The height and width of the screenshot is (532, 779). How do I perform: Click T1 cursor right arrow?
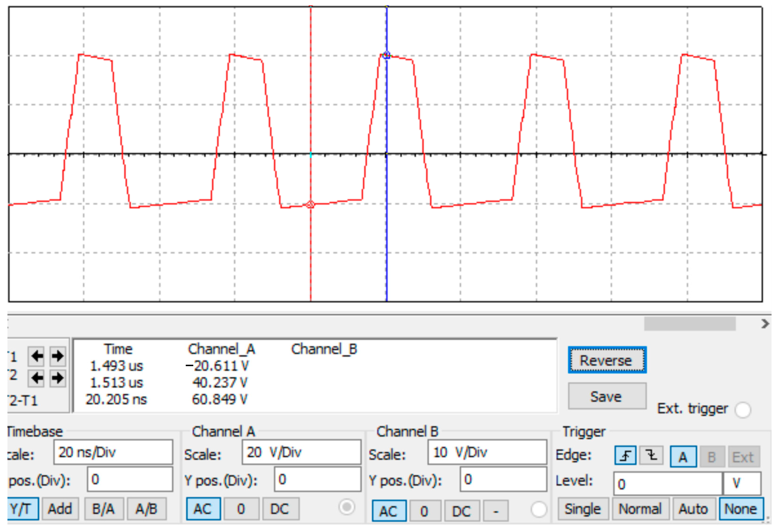[x=58, y=356]
